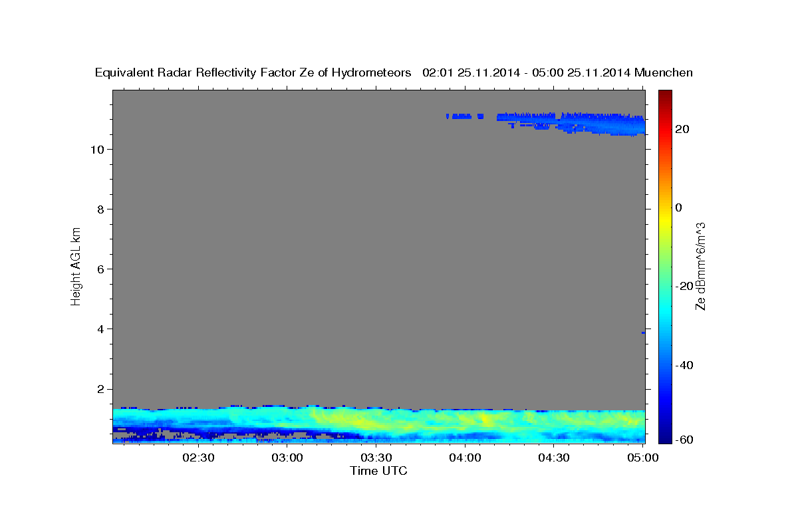Click the height tick label '10'
The width and height of the screenshot is (798, 532).
[98, 149]
